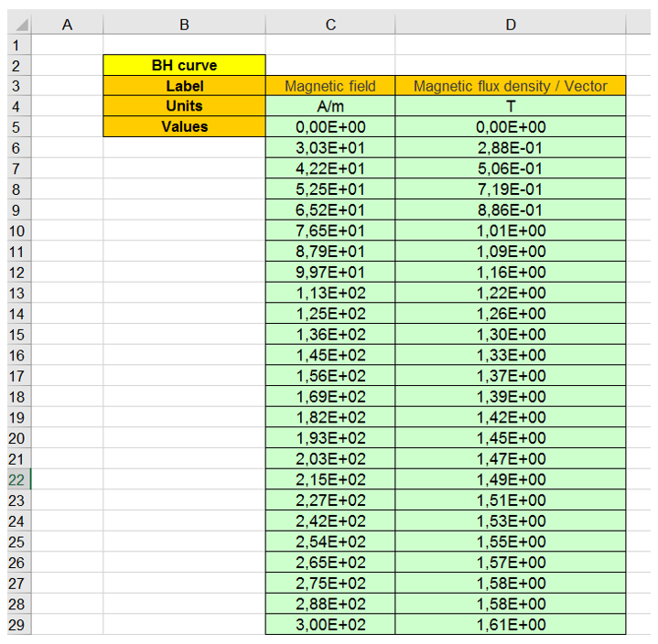Select the Magnetic field header cell
This screenshot has width=658, height=644.
click(x=330, y=86)
